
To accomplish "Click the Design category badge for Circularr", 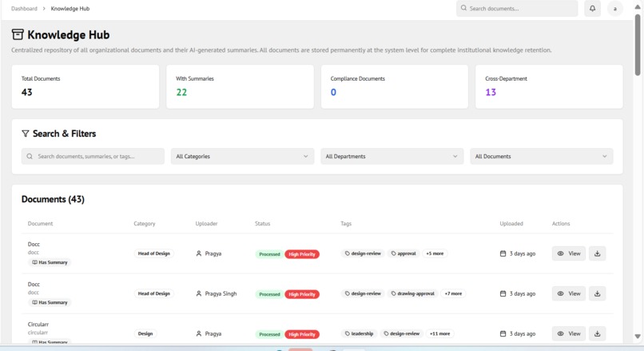I will point(145,333).
